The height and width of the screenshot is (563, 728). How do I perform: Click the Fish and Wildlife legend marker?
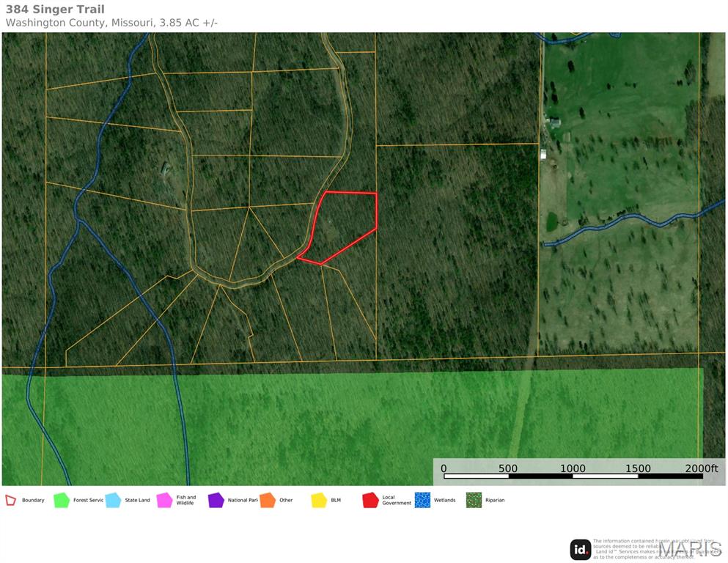(x=166, y=500)
